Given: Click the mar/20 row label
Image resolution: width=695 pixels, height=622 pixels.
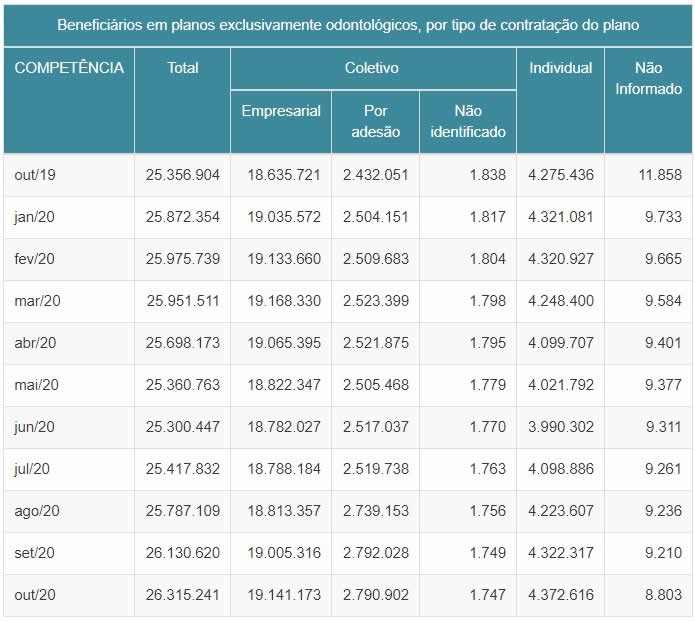Looking at the screenshot, I should point(38,301).
